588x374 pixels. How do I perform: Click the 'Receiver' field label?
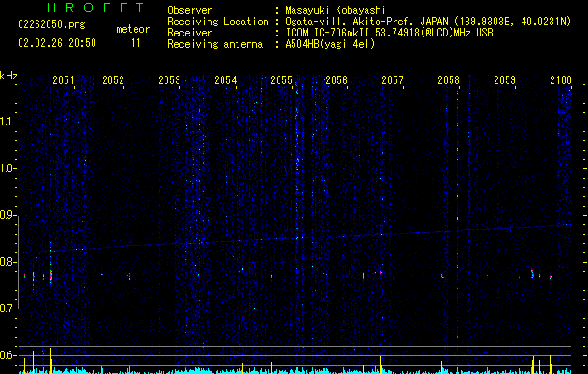[190, 33]
